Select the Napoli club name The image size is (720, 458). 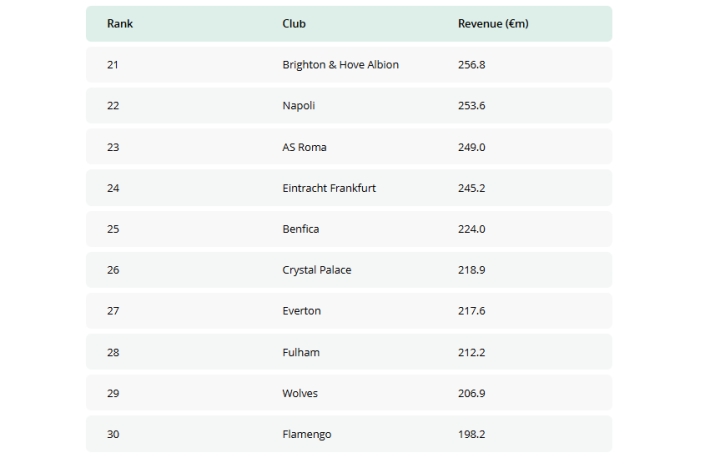[x=299, y=106]
